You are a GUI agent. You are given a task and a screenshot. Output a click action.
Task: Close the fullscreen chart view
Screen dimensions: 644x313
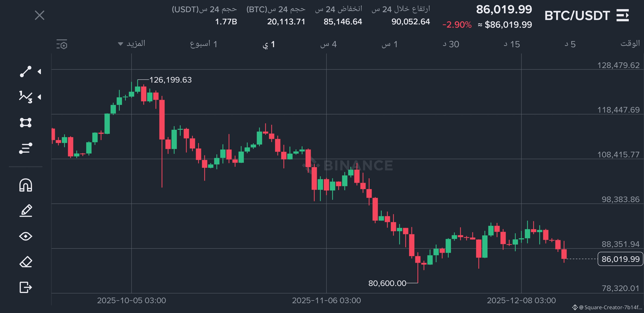40,15
